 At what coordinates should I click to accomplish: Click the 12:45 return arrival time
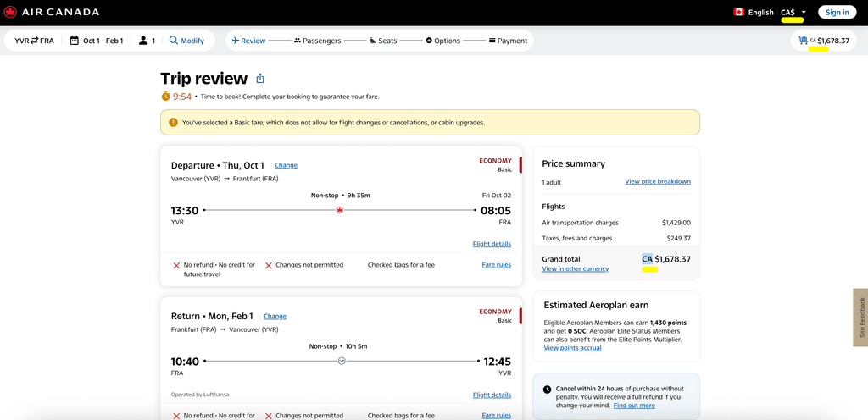(x=497, y=362)
